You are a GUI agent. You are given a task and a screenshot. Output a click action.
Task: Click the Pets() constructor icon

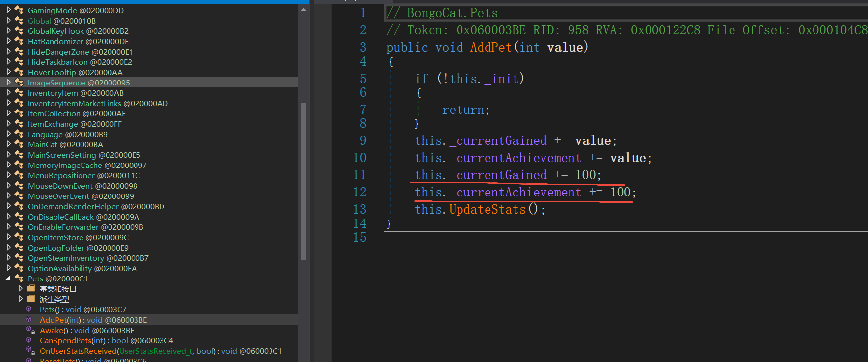coord(29,309)
